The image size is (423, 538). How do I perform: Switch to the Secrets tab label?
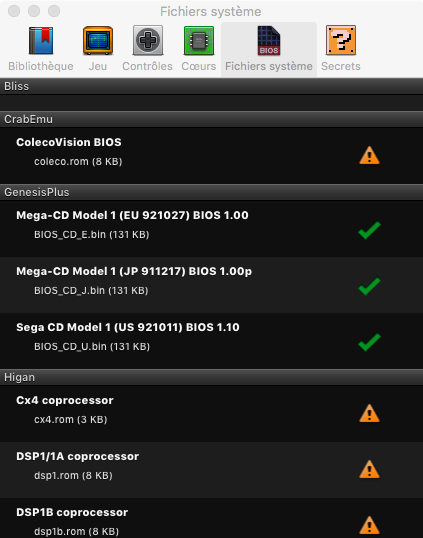tap(341, 66)
